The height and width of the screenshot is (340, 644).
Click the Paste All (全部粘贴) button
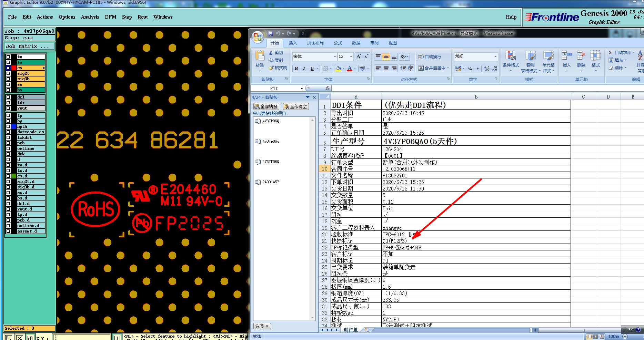[266, 106]
